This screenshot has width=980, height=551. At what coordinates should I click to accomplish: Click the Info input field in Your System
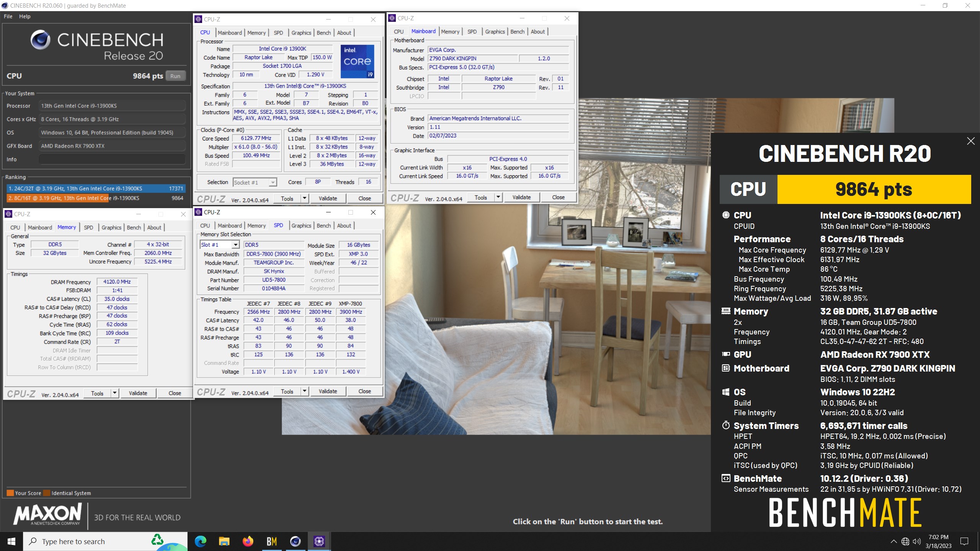click(x=112, y=159)
